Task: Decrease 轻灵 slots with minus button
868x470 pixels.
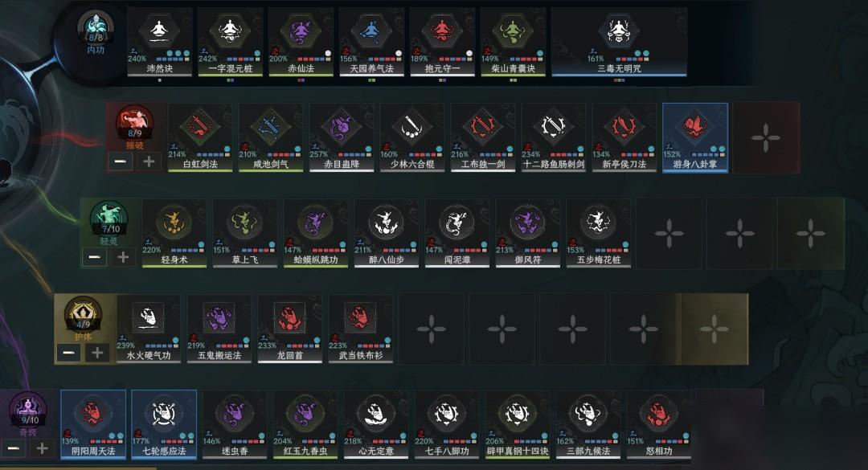Action: (95, 257)
